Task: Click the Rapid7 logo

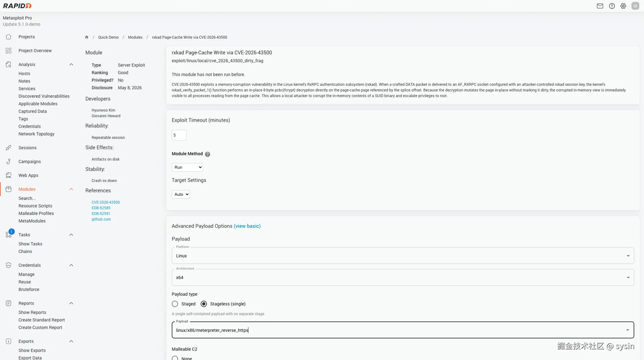Action: click(x=17, y=6)
